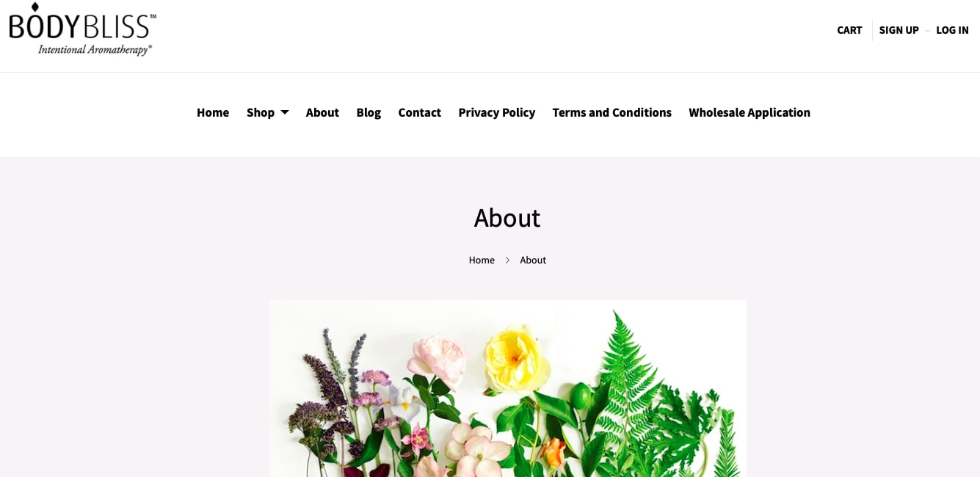Open the Wholesale Application page

(x=749, y=112)
